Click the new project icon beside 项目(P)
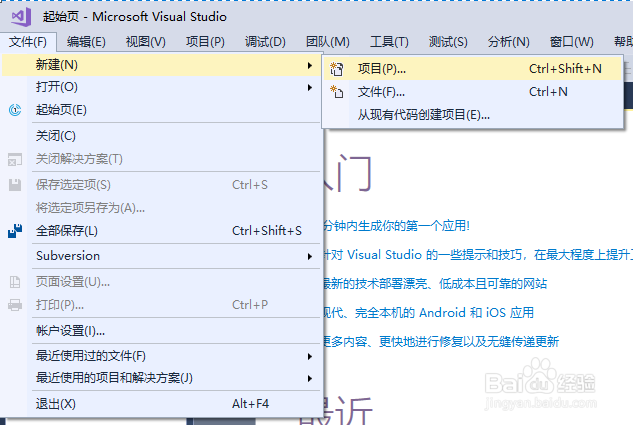Screen dimensions: 633x425 coord(336,69)
